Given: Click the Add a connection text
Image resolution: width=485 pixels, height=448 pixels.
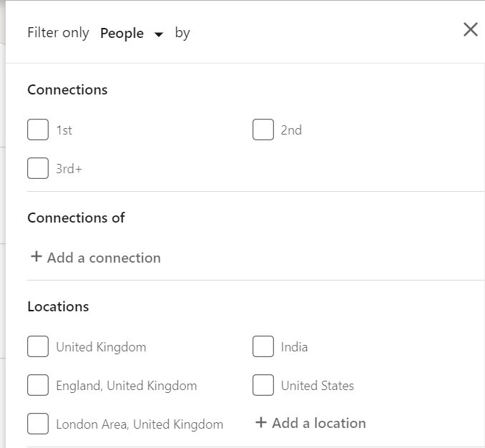Looking at the screenshot, I should [104, 258].
